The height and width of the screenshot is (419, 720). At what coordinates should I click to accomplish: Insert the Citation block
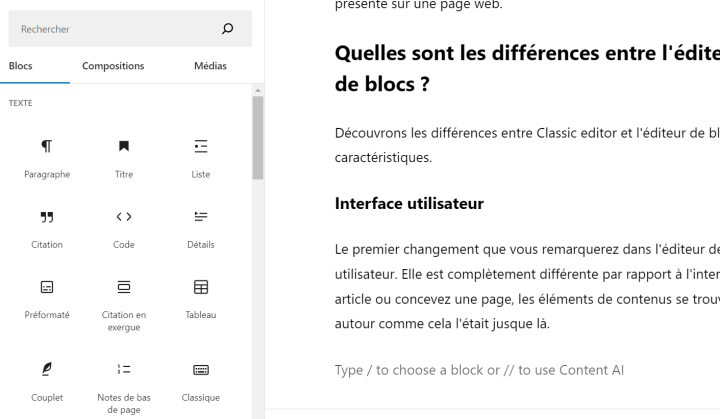click(47, 229)
